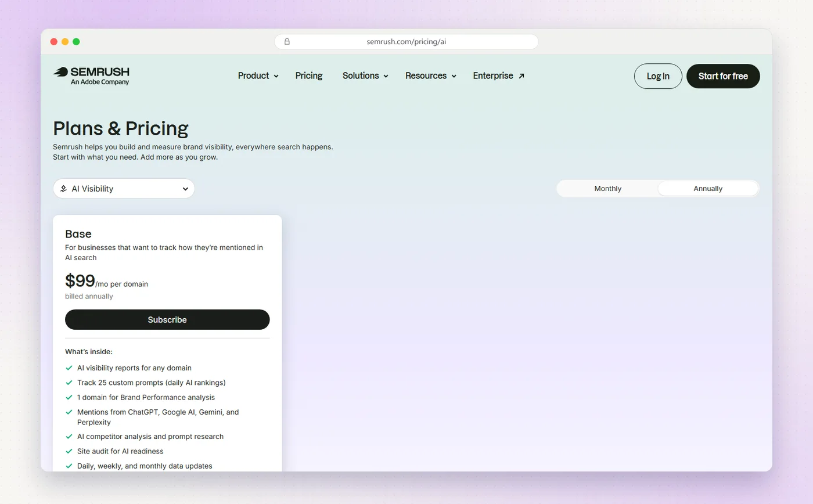The image size is (813, 504).
Task: Open the Pricing nav item
Action: click(x=309, y=75)
